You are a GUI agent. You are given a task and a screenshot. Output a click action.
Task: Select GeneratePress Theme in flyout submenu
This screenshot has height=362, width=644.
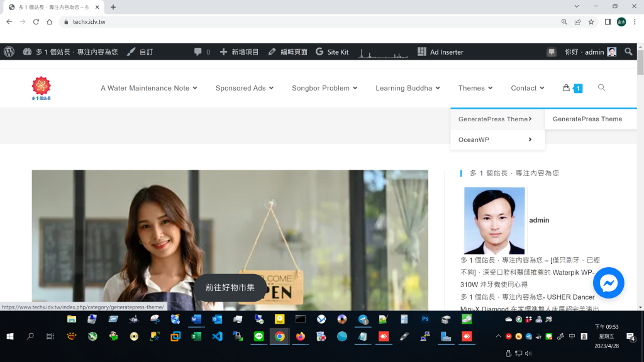pos(587,119)
